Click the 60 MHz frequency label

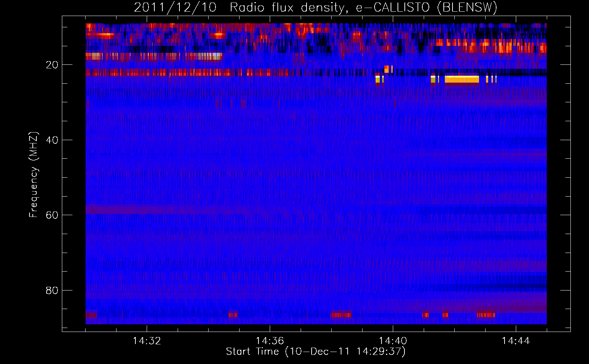click(x=52, y=215)
